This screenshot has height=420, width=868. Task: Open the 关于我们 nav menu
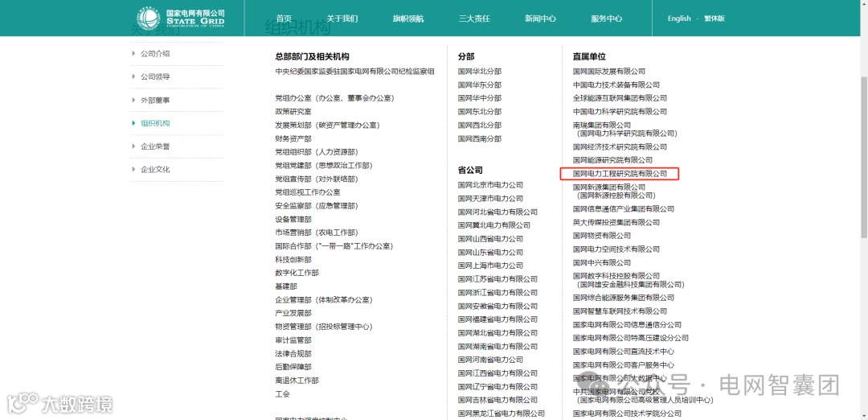pos(342,19)
